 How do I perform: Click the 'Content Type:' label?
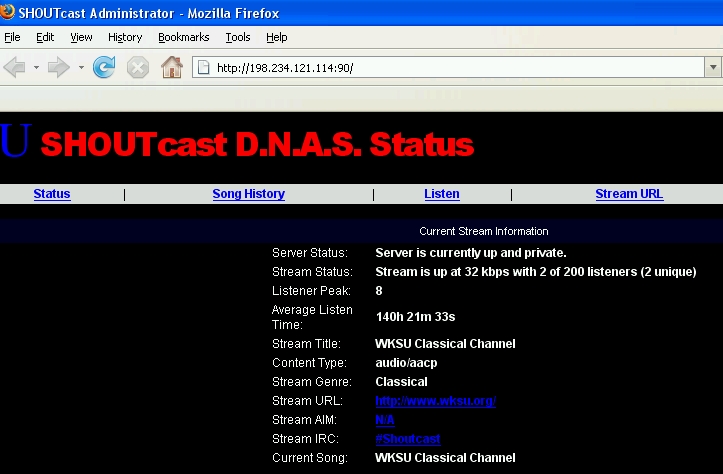point(309,363)
